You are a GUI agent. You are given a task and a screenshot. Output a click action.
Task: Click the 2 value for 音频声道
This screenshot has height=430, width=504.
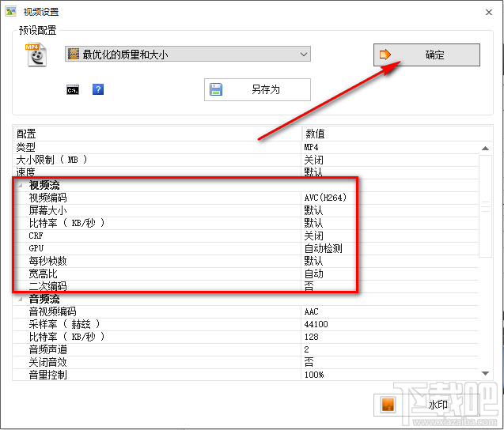tap(307, 349)
